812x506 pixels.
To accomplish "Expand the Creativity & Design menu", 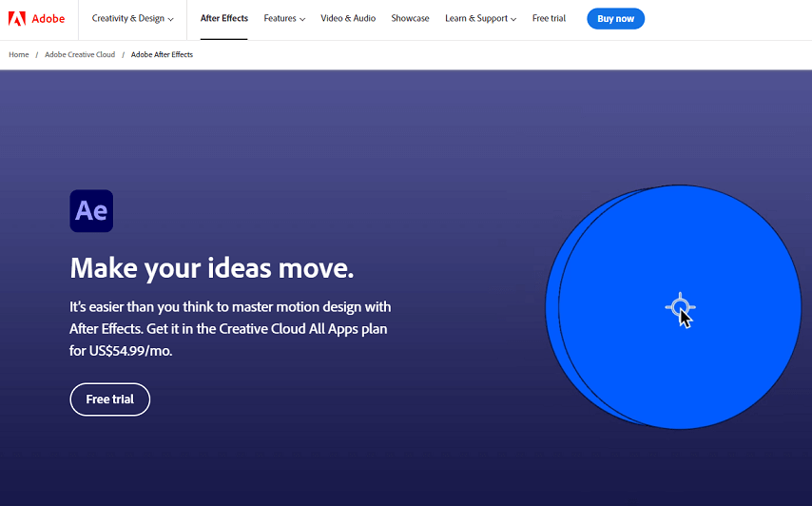I will (x=132, y=19).
